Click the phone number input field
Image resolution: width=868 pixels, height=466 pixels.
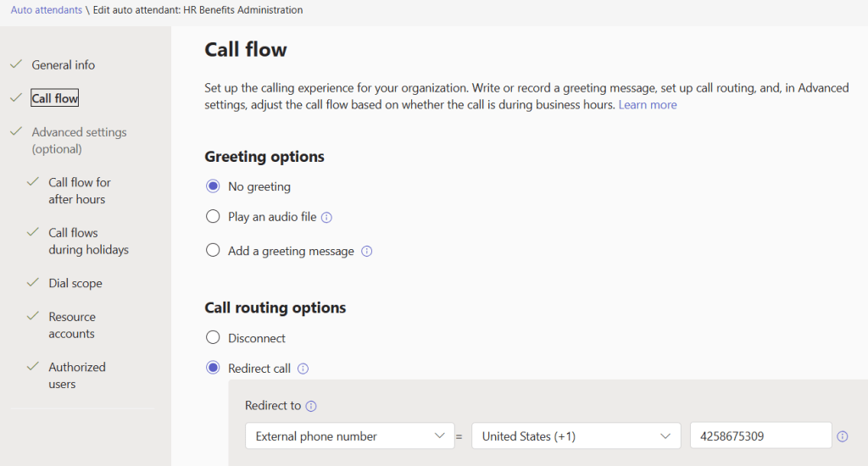tap(759, 436)
